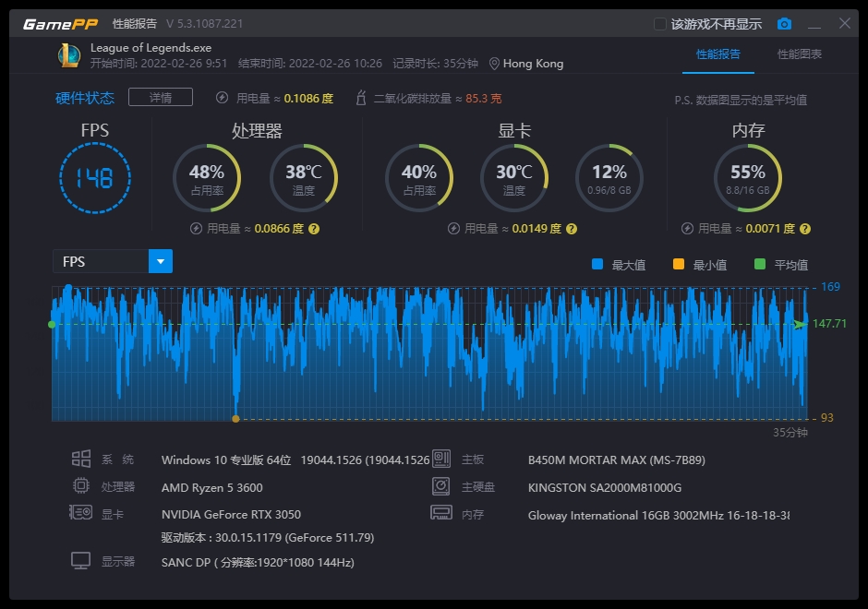Click the CPU power usage help icon

point(314,229)
